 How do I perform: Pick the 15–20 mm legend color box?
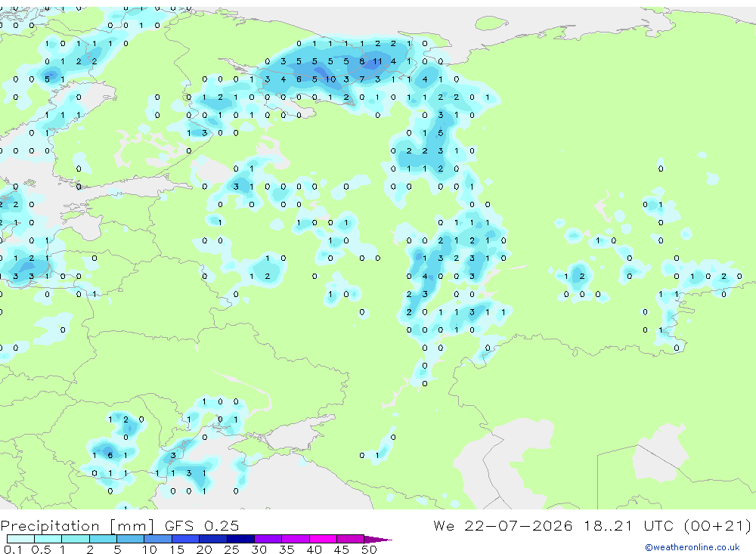pos(186,539)
